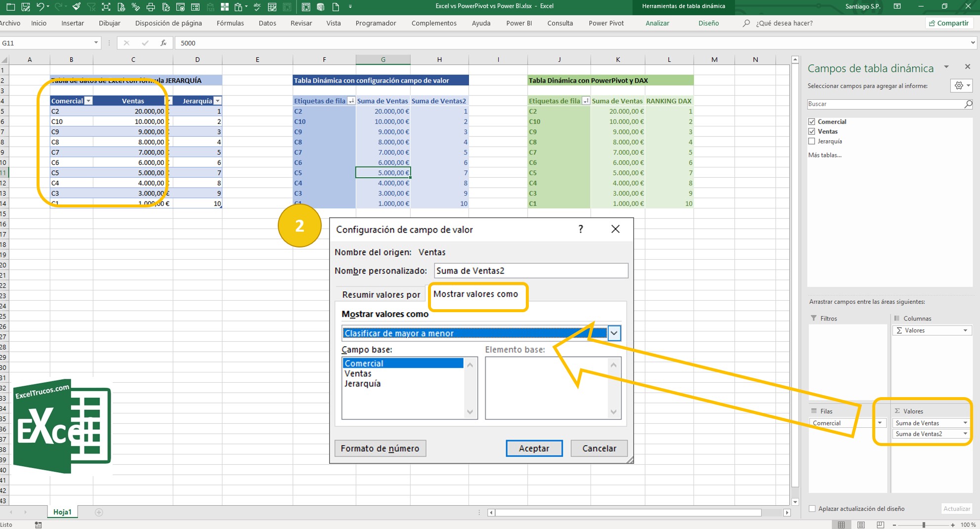Open the Clasificar de mayor a menor dropdown

click(614, 333)
